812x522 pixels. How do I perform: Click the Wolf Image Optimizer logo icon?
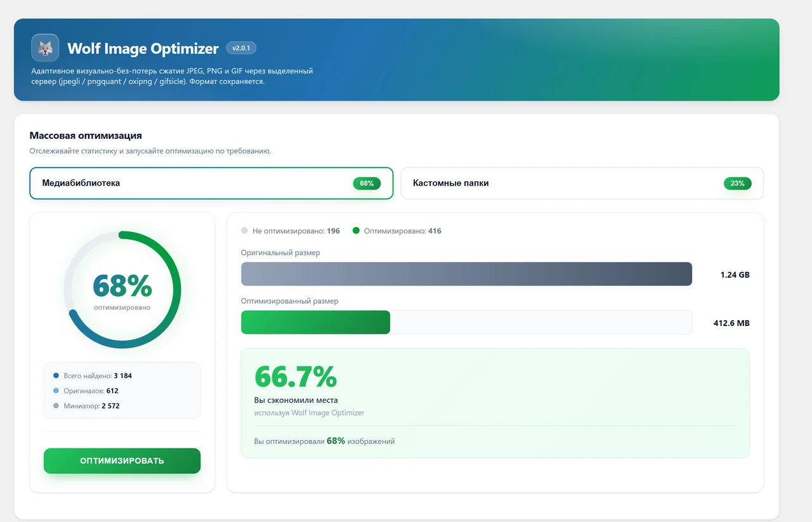point(45,48)
